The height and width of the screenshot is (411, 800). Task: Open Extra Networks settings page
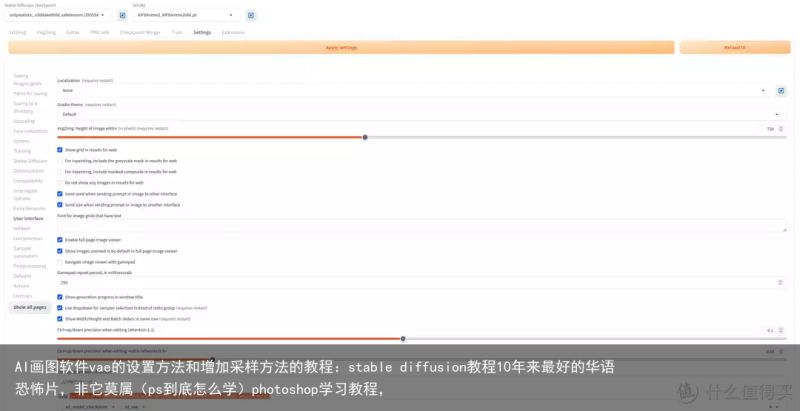pos(29,209)
